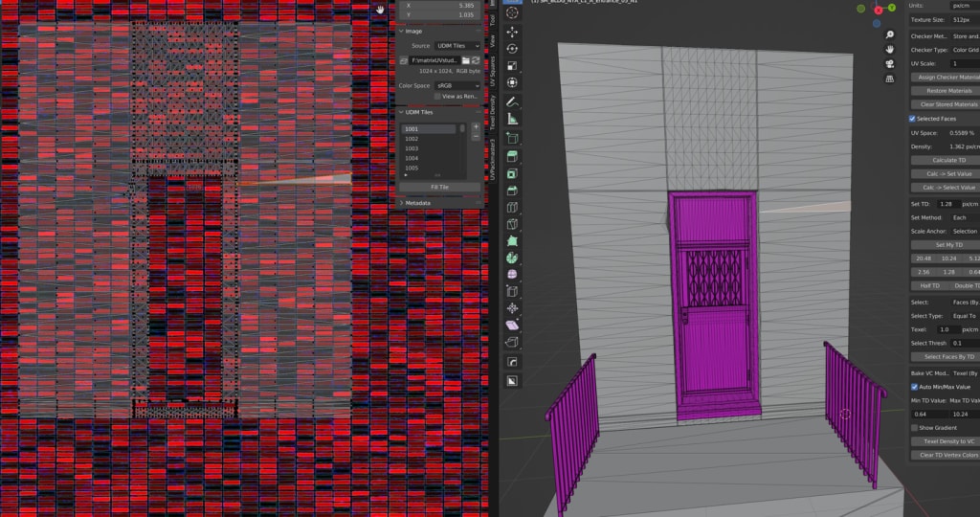The height and width of the screenshot is (517, 980).
Task: Expand the Metadata panel section
Action: pos(401,203)
